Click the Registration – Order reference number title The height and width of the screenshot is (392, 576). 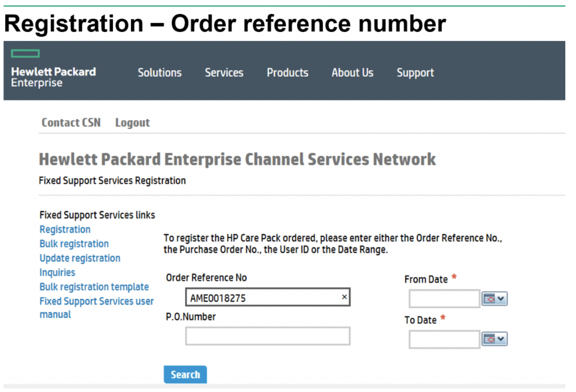coord(225,23)
